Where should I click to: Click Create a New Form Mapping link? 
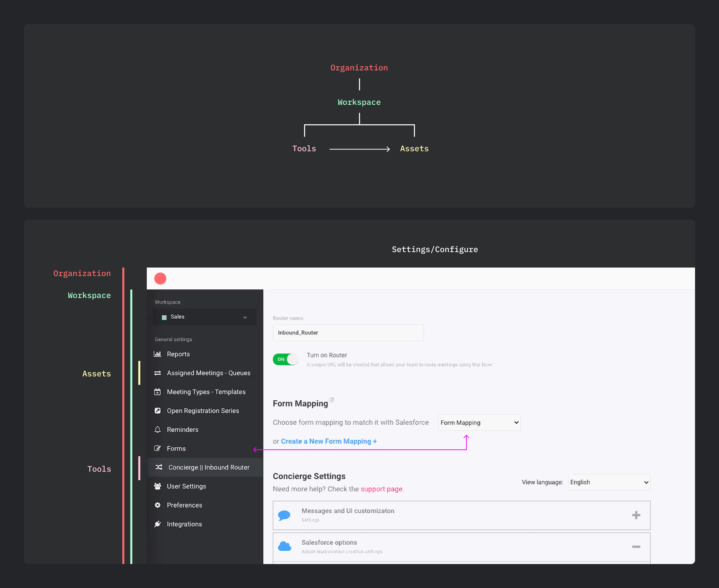point(328,441)
